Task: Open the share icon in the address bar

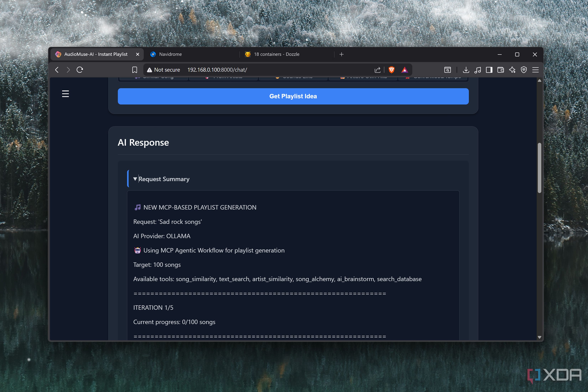Action: click(378, 70)
